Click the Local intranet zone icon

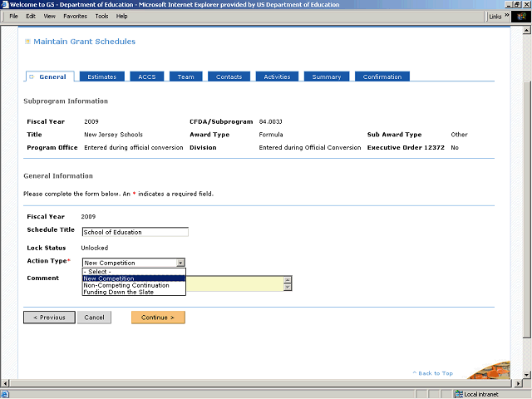point(458,393)
